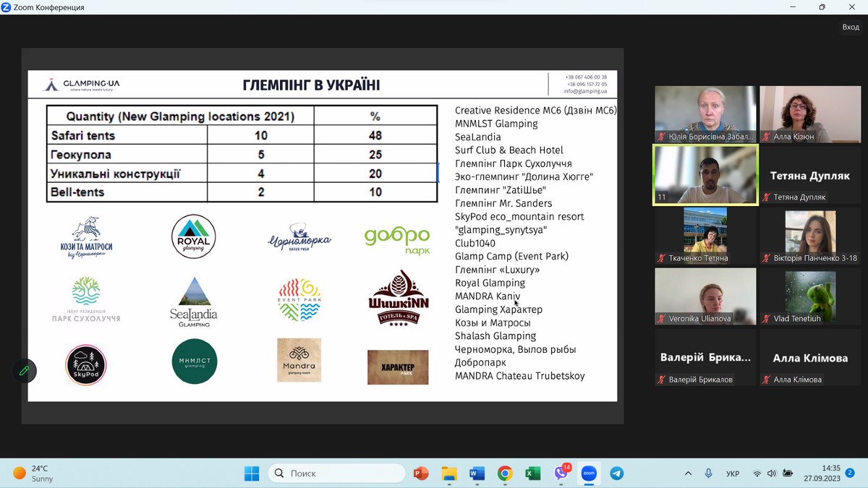868x488 pixels.
Task: Switch to Excel in the taskbar
Action: pos(533,474)
